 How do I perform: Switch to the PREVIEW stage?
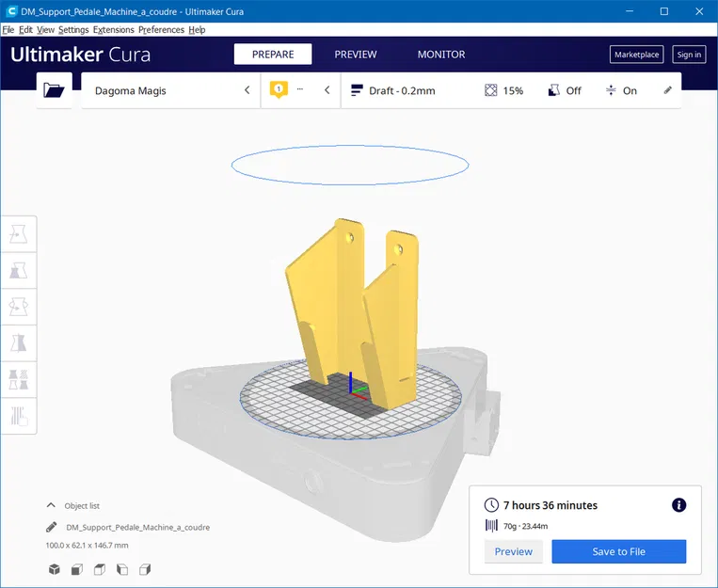(356, 54)
